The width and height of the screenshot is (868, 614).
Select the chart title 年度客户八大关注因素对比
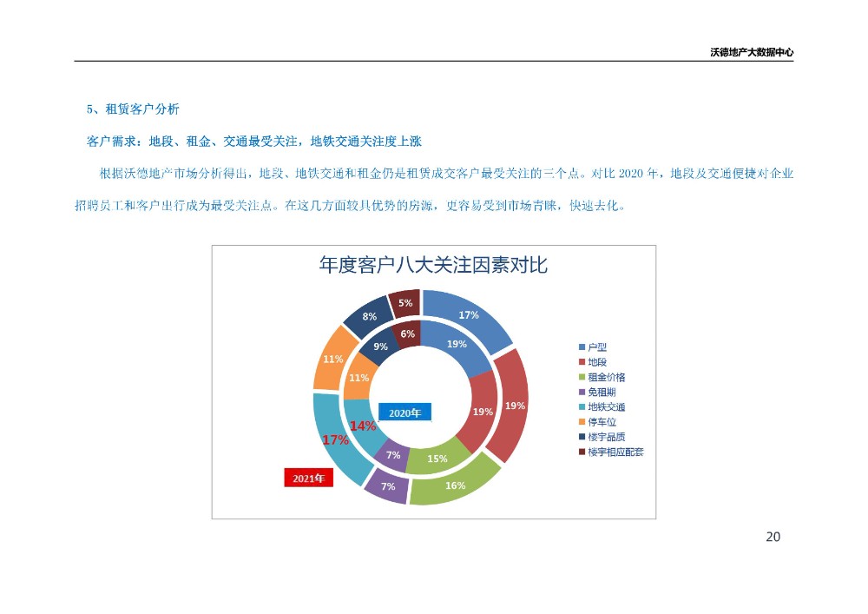[x=433, y=266]
